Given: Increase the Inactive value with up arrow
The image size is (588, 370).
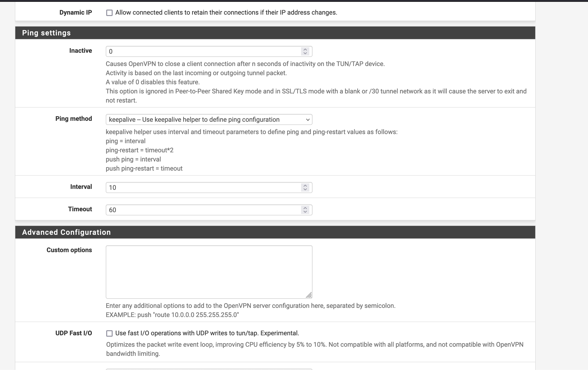Looking at the screenshot, I should point(305,50).
